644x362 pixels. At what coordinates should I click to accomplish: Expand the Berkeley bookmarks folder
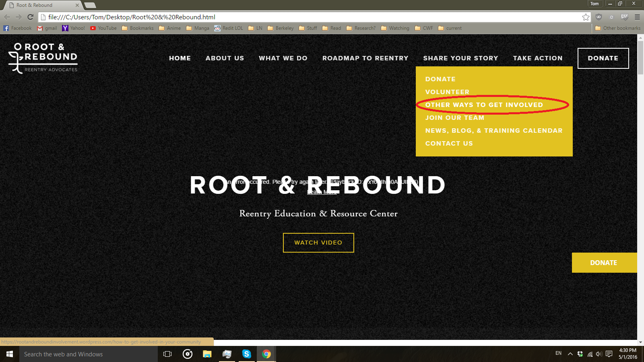281,28
